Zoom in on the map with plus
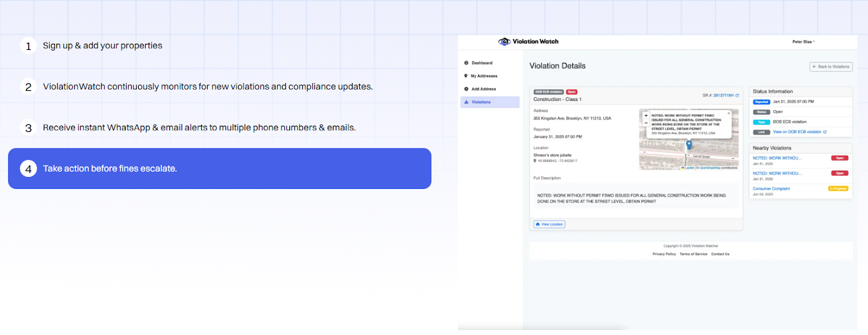Image resolution: width=868 pixels, height=335 pixels. point(646,116)
